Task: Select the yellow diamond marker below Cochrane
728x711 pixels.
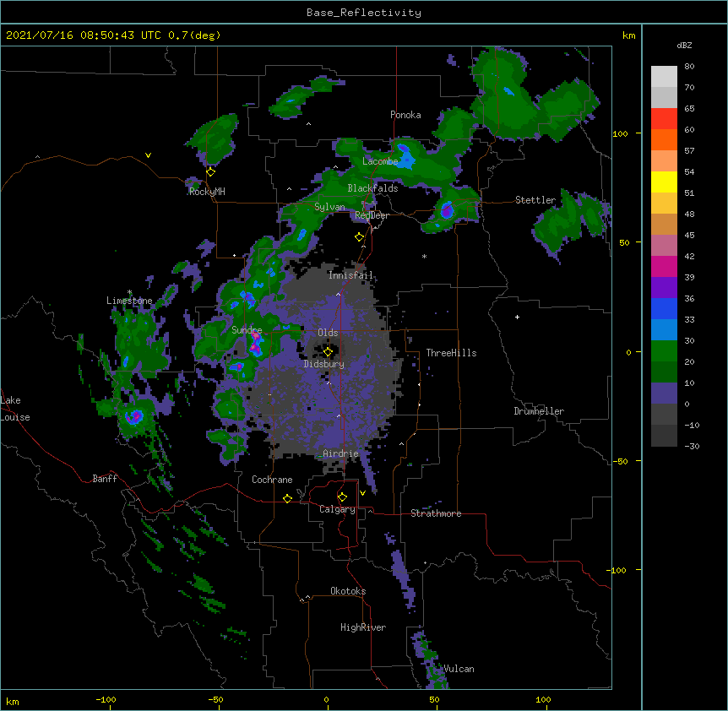Action: [x=287, y=498]
